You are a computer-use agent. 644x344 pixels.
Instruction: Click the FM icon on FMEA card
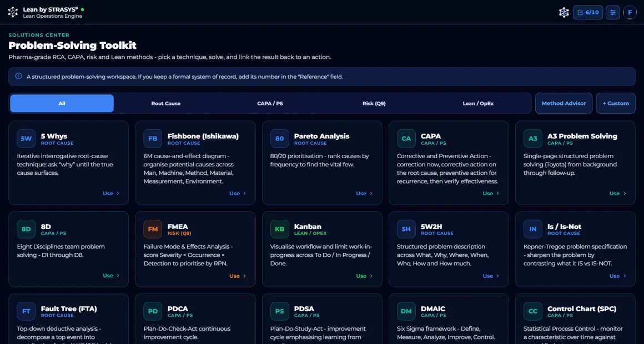pos(153,229)
